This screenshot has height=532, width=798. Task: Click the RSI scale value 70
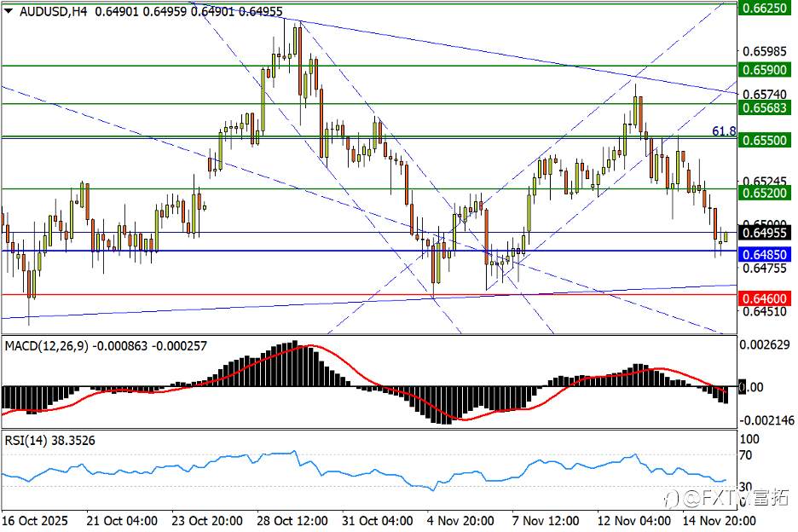746,455
